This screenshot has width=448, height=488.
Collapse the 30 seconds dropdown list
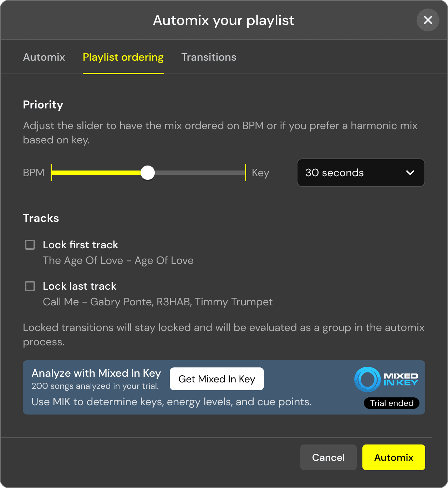[360, 173]
